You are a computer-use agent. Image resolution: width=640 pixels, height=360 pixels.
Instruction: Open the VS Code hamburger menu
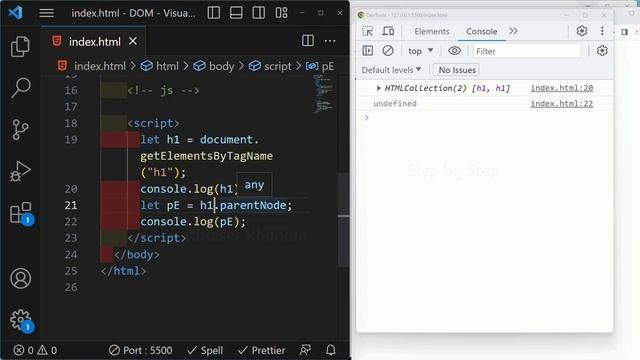pyautogui.click(x=47, y=13)
